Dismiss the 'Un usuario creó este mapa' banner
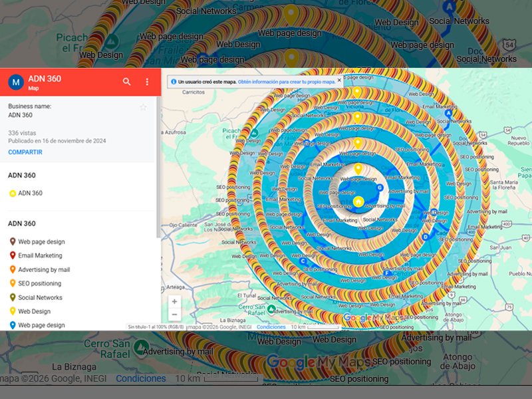The image size is (532, 399). click(339, 80)
